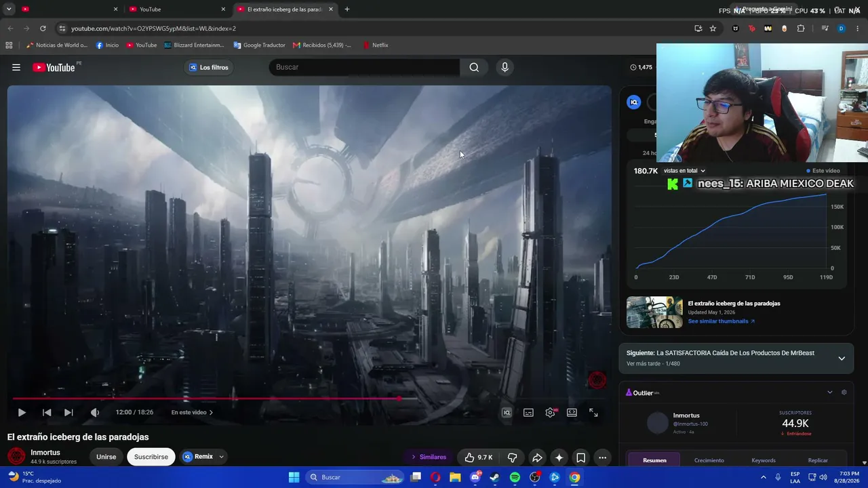
Task: Open the Recibidos Gmail bookmark
Action: (322, 45)
